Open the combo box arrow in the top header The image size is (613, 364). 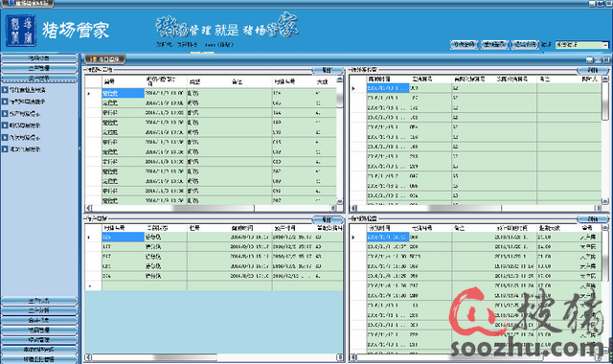605,45
